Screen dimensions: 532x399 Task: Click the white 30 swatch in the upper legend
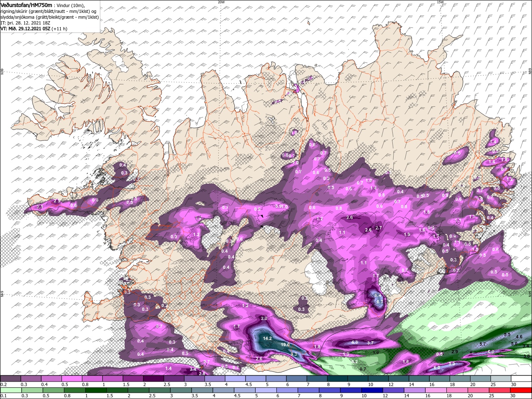coord(521,379)
